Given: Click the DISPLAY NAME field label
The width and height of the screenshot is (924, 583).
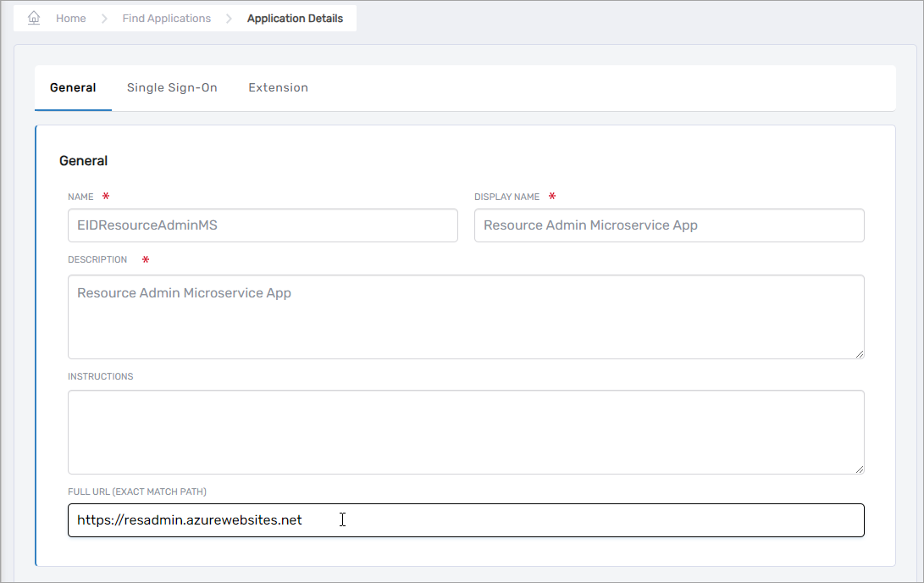Looking at the screenshot, I should [506, 197].
